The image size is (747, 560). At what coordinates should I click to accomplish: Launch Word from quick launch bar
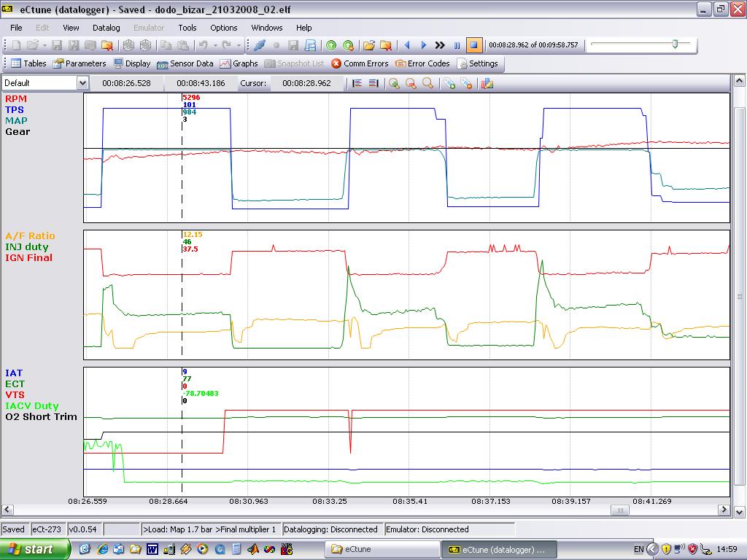coord(152,549)
